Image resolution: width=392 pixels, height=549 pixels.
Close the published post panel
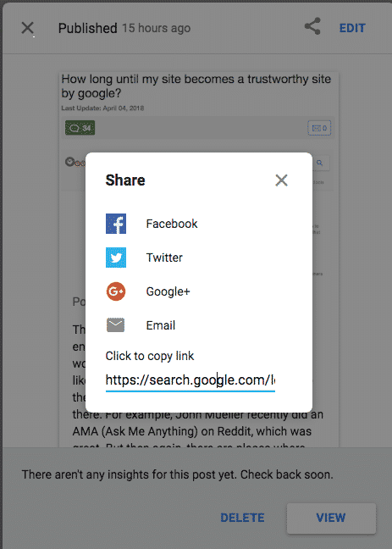(x=27, y=28)
